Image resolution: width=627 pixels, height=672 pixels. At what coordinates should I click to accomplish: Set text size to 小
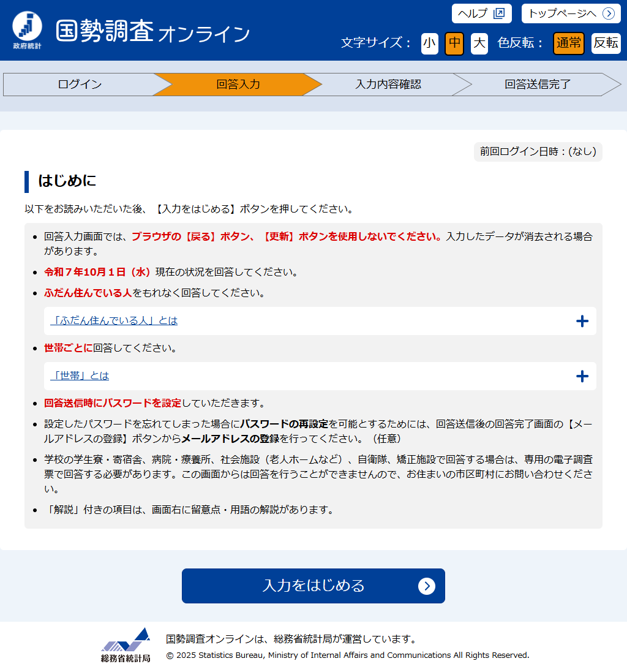click(429, 43)
